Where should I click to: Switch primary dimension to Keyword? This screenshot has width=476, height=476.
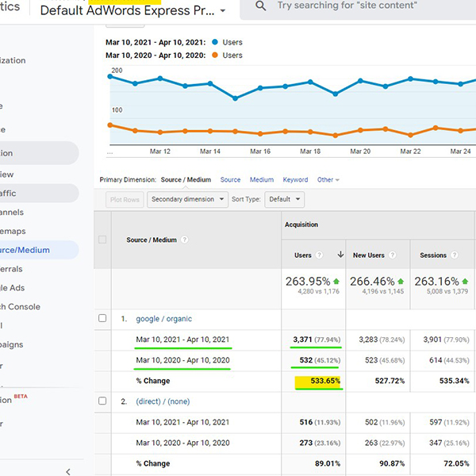point(295,180)
